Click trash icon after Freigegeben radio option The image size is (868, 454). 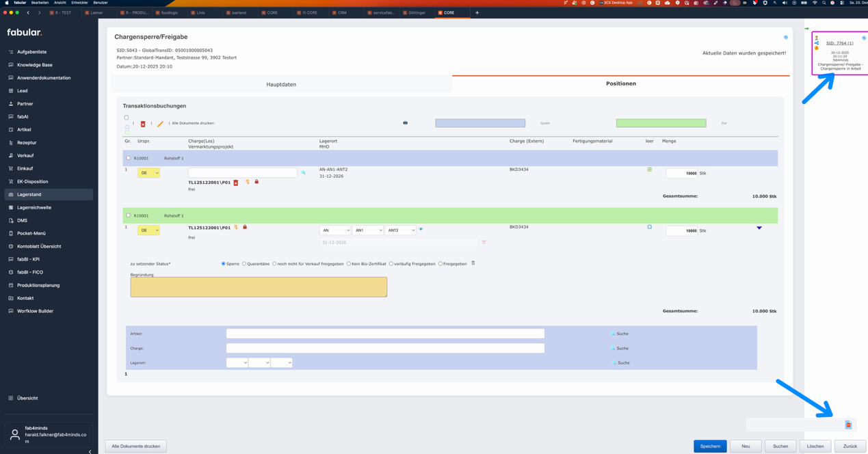(473, 263)
